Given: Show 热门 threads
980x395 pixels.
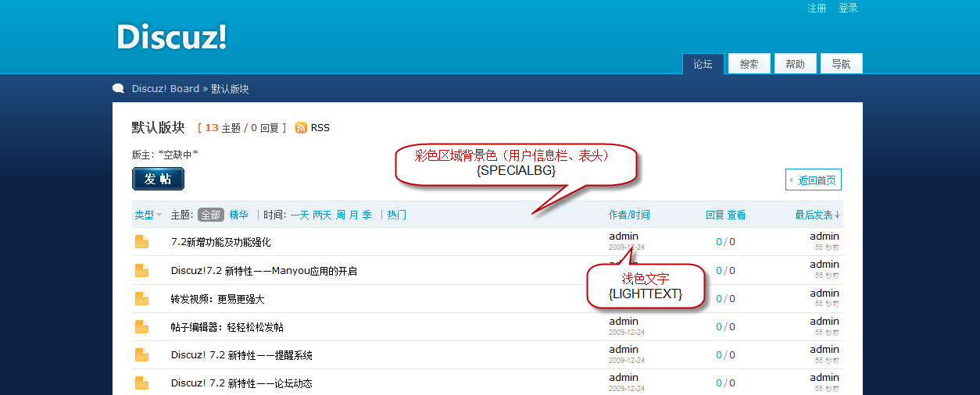Looking at the screenshot, I should click(397, 215).
